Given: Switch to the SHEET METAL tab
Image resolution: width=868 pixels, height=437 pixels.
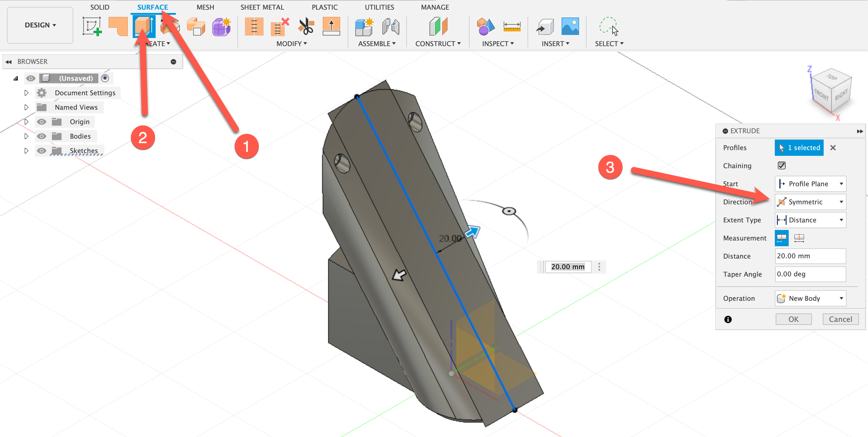Looking at the screenshot, I should coord(262,7).
